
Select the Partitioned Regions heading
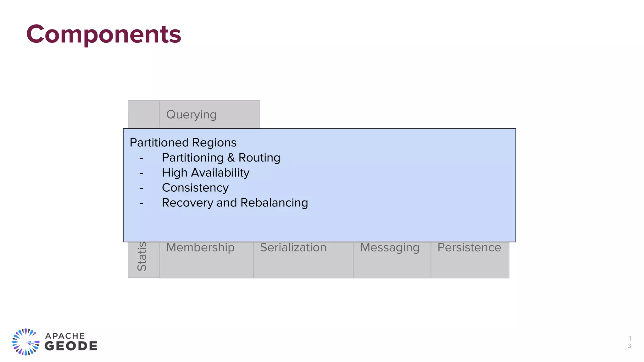183,143
